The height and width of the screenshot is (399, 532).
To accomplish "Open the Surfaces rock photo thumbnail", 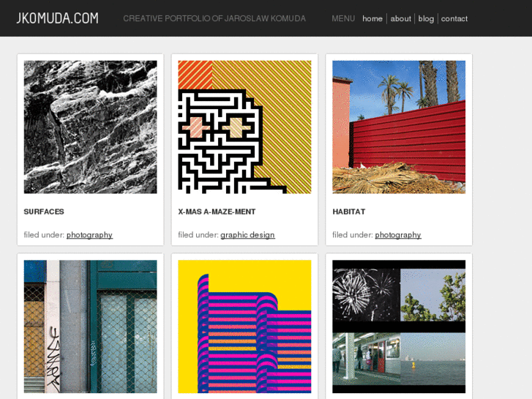I will (x=90, y=127).
